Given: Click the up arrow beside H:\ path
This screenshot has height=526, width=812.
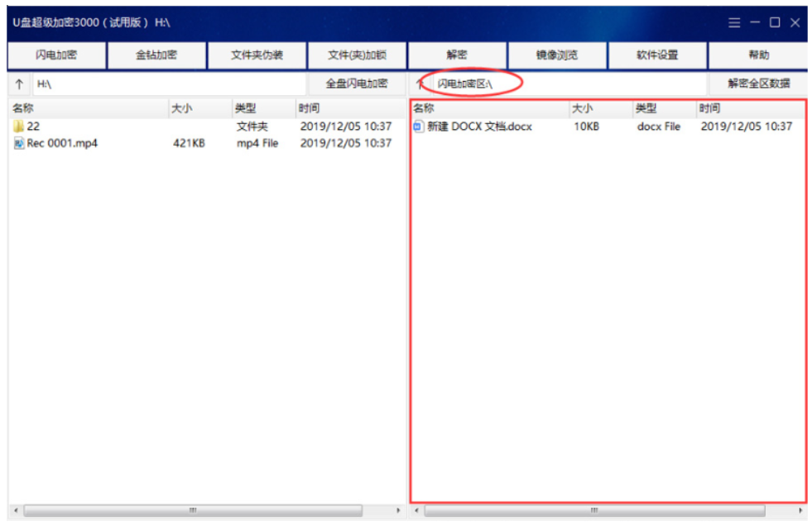Looking at the screenshot, I should tap(19, 84).
